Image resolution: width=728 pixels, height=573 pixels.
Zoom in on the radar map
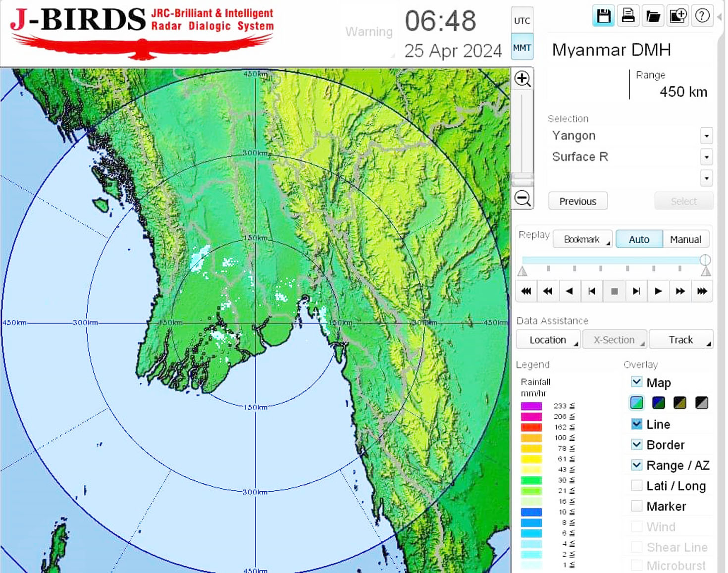(x=522, y=79)
